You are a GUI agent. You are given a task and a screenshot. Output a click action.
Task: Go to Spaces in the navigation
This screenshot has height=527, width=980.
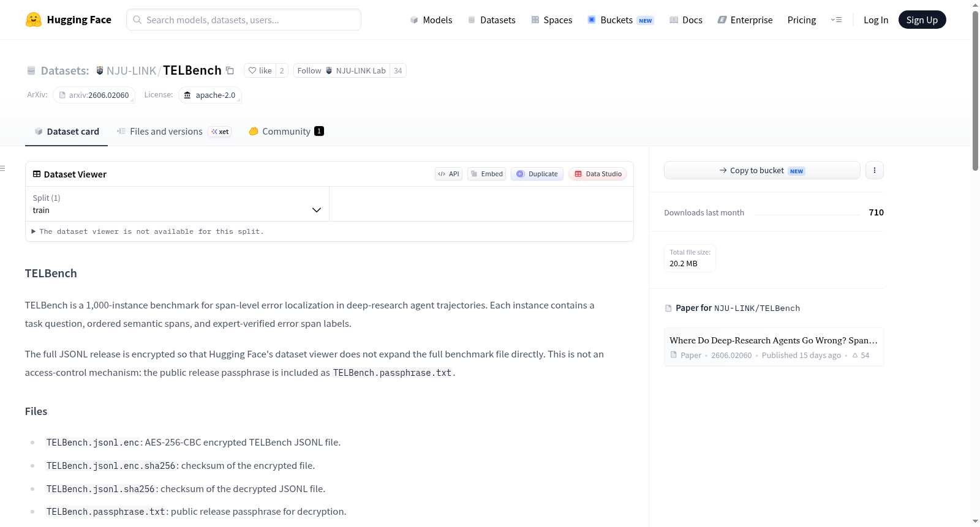[x=551, y=20]
